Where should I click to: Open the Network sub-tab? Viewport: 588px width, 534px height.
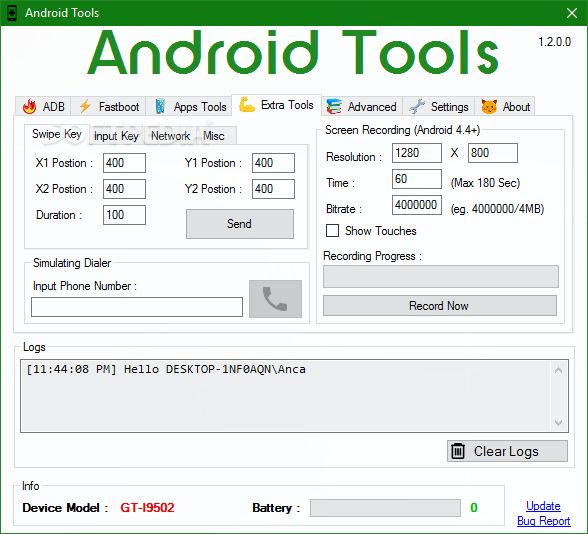pyautogui.click(x=171, y=136)
